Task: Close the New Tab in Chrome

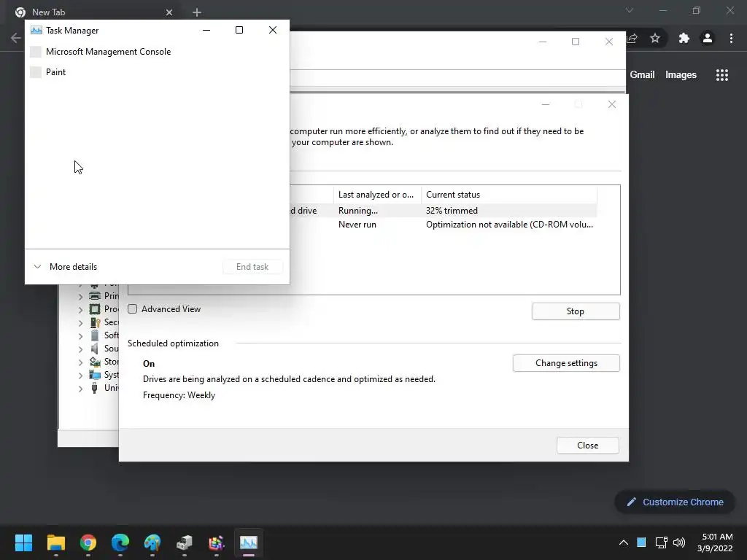Action: pos(169,12)
